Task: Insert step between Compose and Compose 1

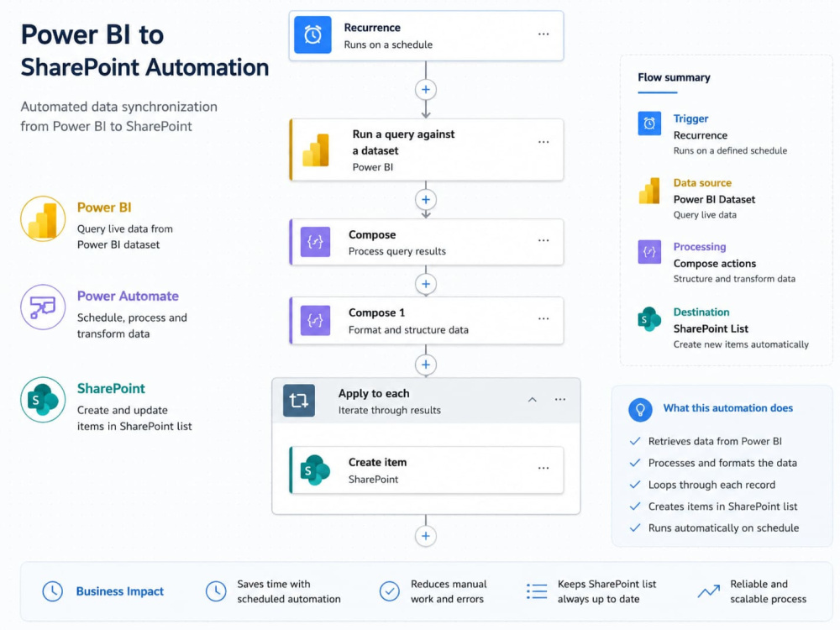Action: [426, 284]
